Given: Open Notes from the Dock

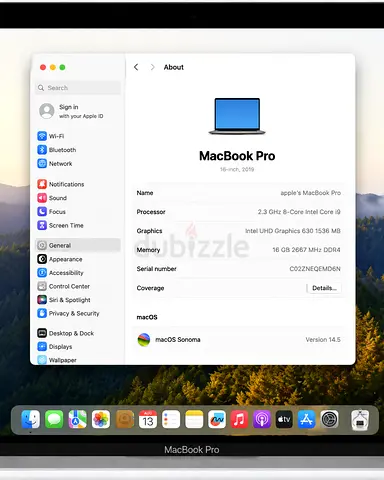Looking at the screenshot, I should click(194, 419).
